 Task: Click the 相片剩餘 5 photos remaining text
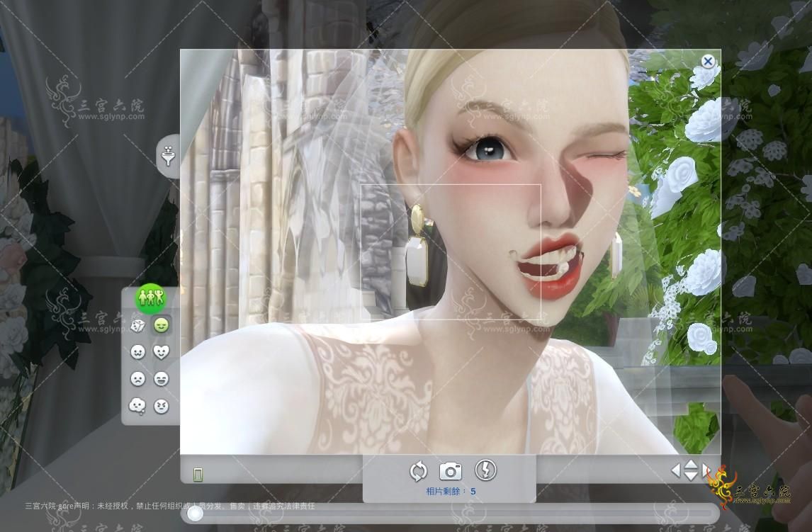click(451, 491)
